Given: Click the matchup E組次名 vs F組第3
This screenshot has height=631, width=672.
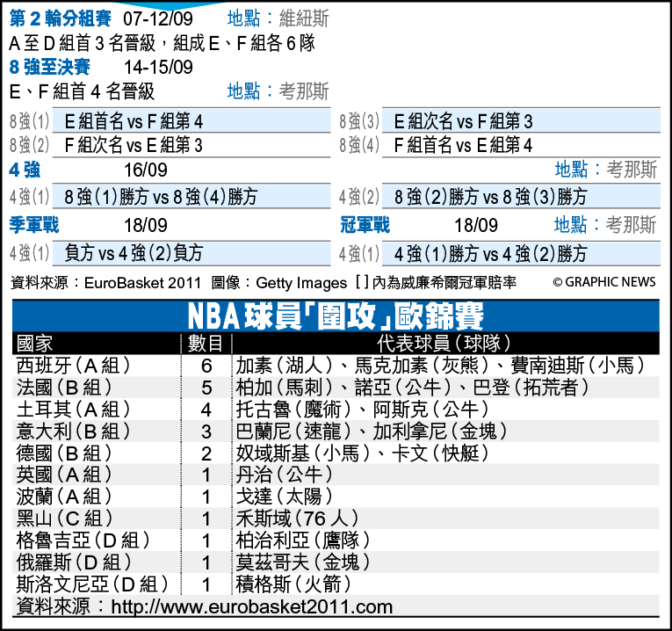Looking at the screenshot, I should pyautogui.click(x=463, y=121).
